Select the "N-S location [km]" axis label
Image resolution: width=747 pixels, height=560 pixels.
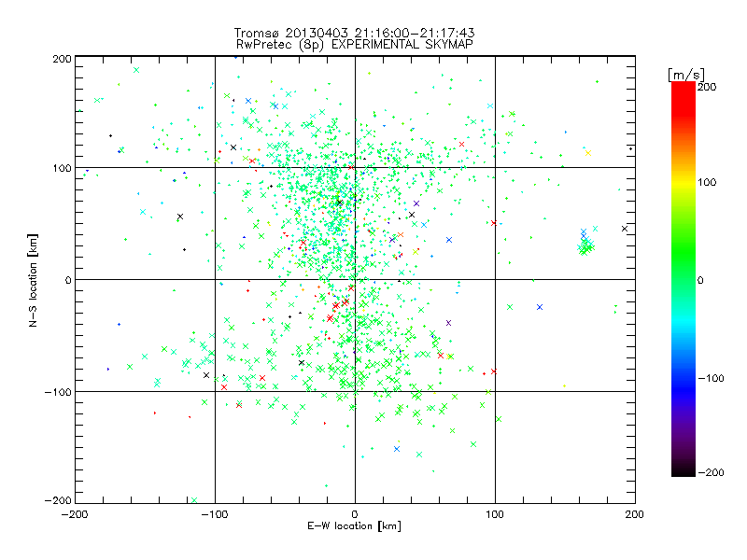[33, 280]
